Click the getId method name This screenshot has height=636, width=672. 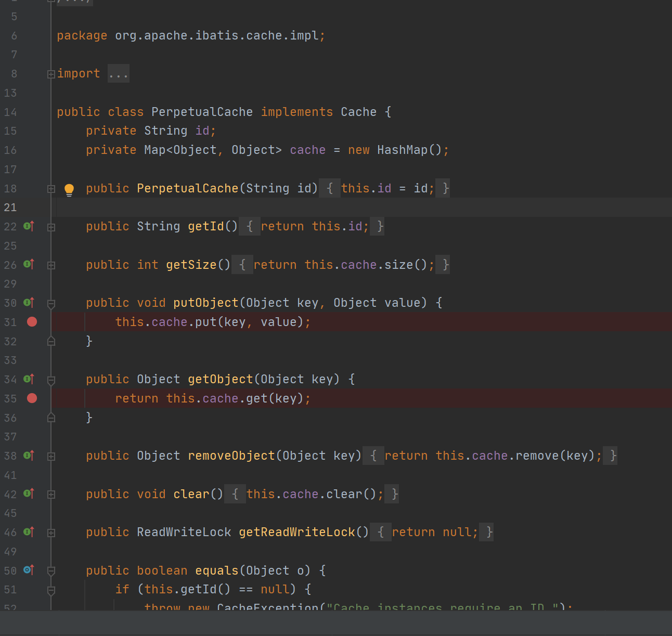coord(206,226)
